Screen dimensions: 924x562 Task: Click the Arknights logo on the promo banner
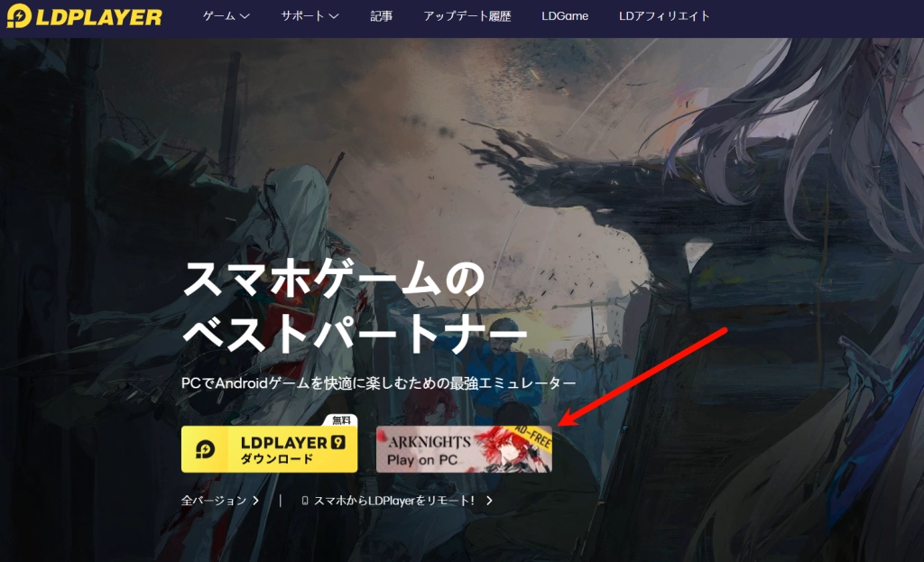[430, 441]
